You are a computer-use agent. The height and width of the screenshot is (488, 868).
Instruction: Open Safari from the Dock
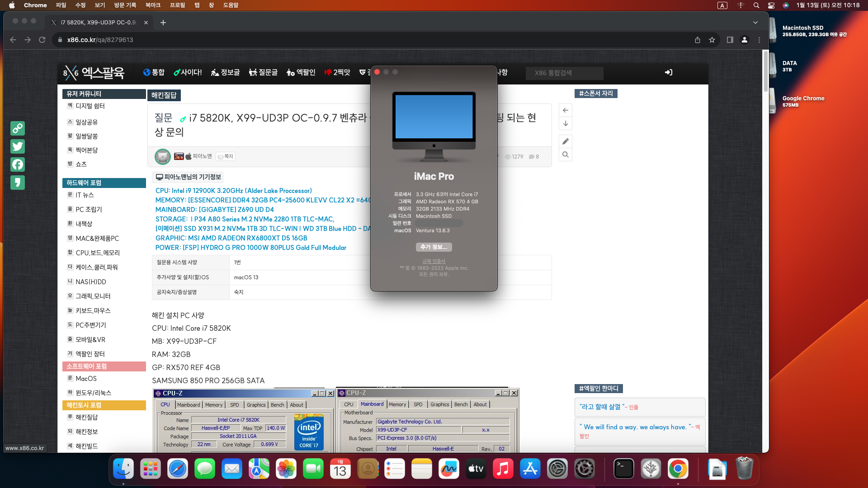pos(178,469)
